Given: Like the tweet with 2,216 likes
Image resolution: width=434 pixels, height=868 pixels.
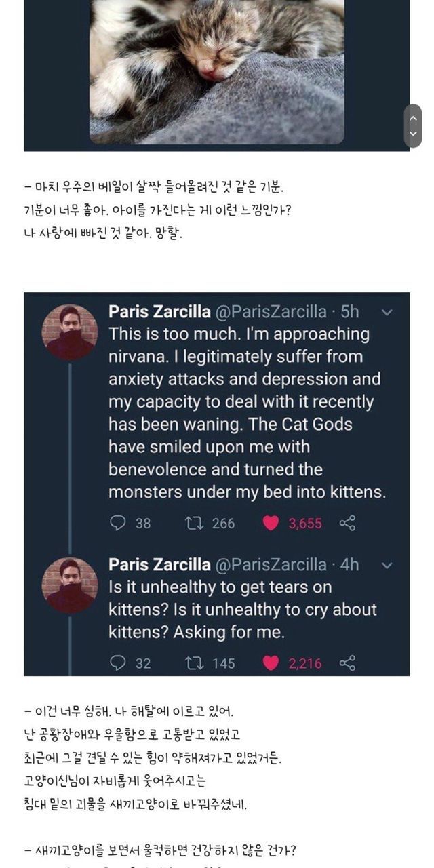Looking at the screenshot, I should 271,663.
